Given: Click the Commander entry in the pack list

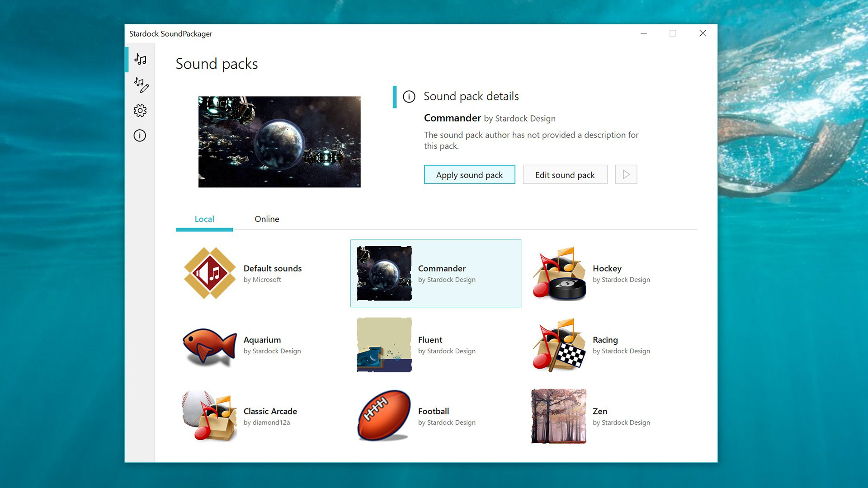Looking at the screenshot, I should [435, 273].
